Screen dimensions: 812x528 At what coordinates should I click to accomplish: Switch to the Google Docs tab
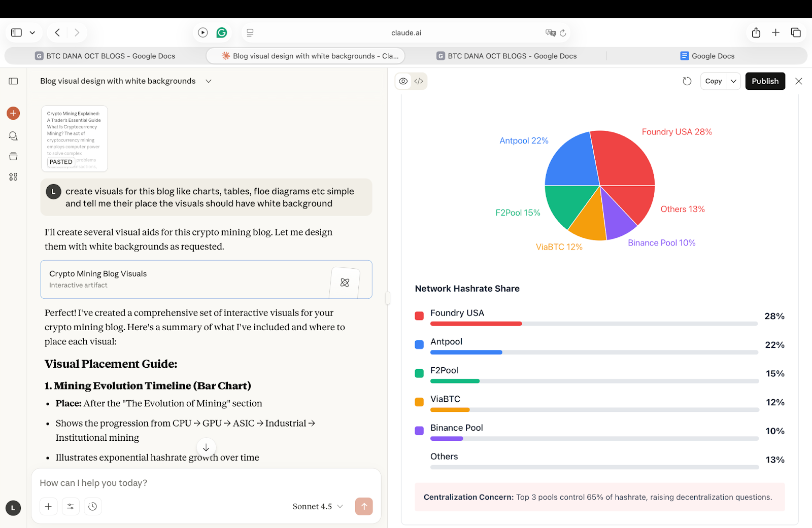tap(707, 56)
